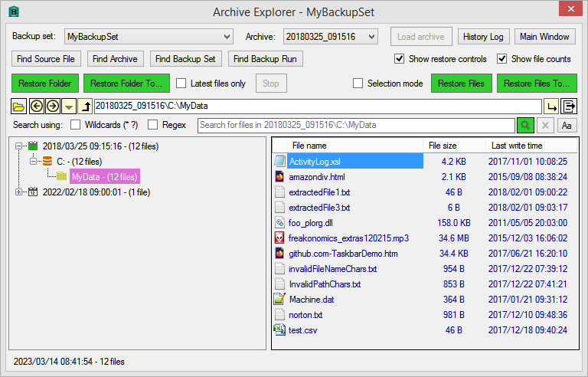The height and width of the screenshot is (377, 588).
Task: Click the green Restore Folder button
Action: point(45,84)
